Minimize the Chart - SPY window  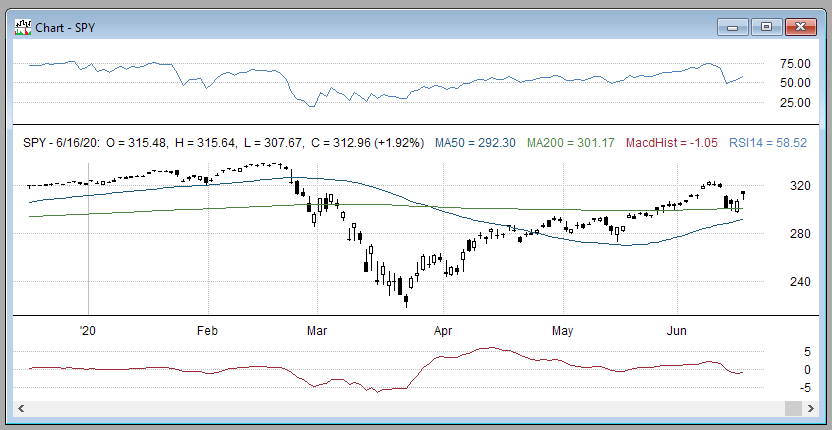coord(735,27)
